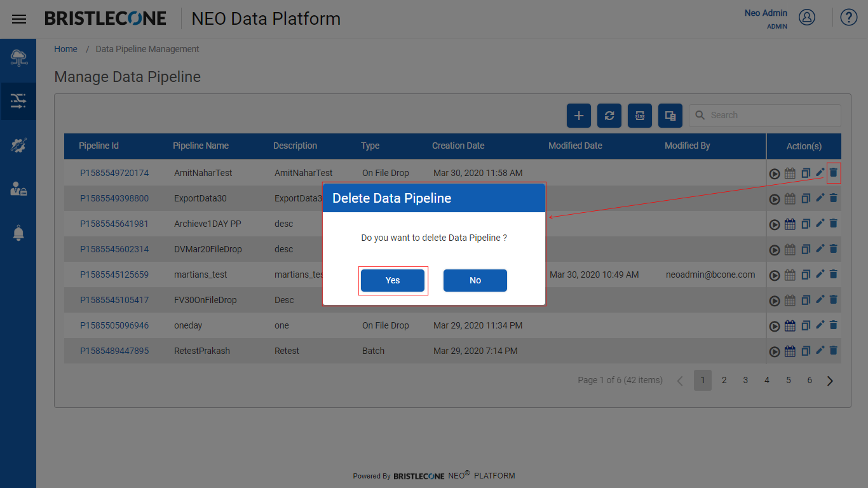
Task: Open the user profile avatar icon
Action: (807, 17)
